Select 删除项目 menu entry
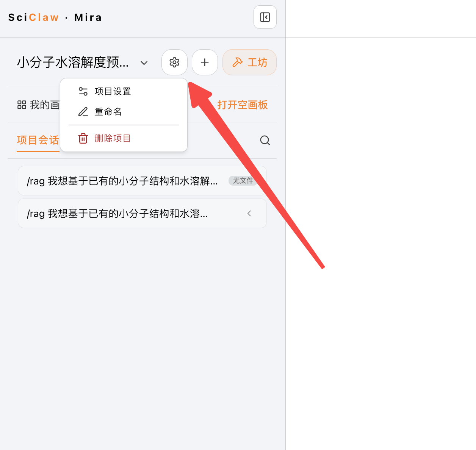 click(124, 138)
